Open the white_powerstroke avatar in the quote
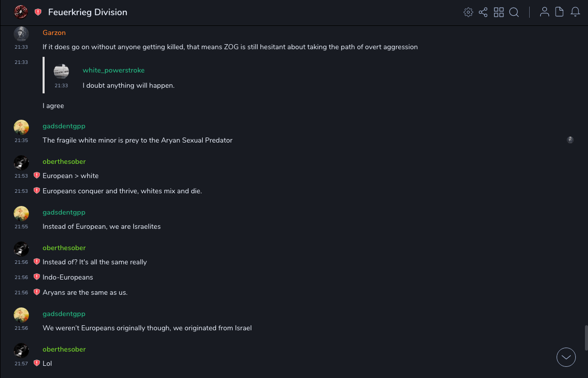 click(x=61, y=71)
